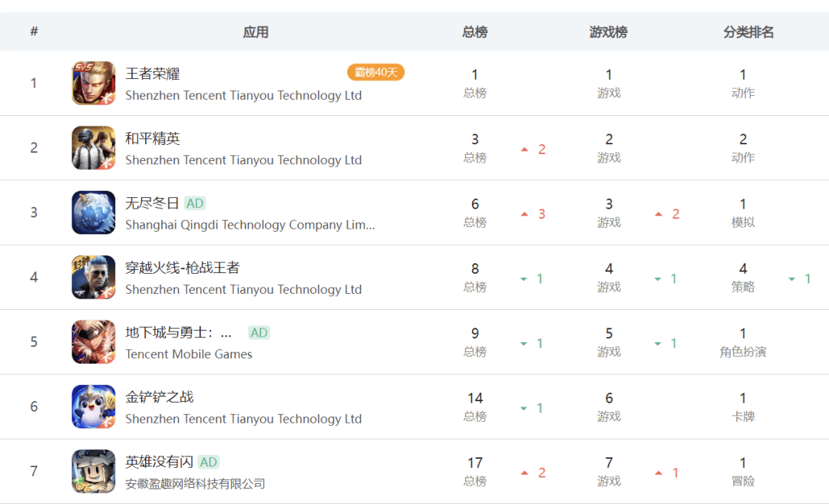This screenshot has height=504, width=829.
Task: Open the 金铲铲之战 penguin icon
Action: point(94,407)
